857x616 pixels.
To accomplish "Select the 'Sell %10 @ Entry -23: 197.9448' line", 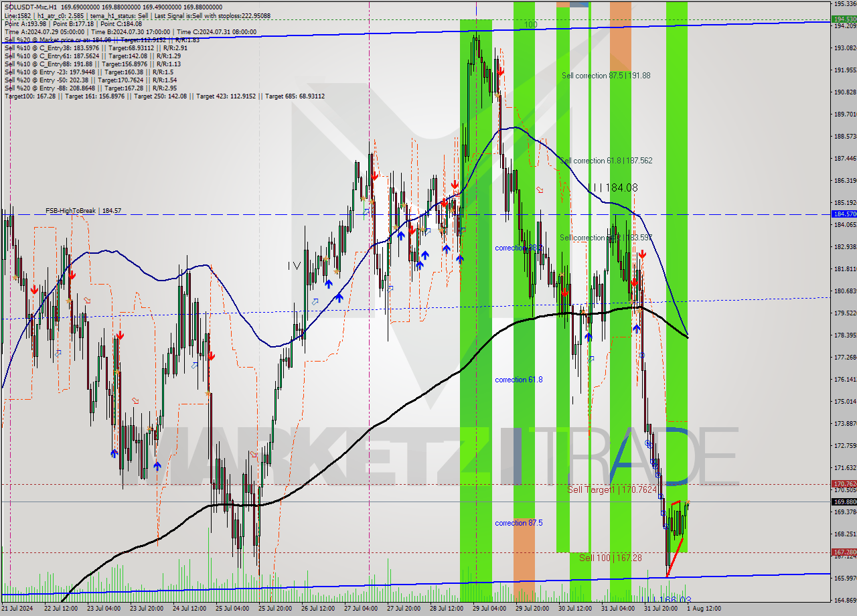I will [x=89, y=72].
